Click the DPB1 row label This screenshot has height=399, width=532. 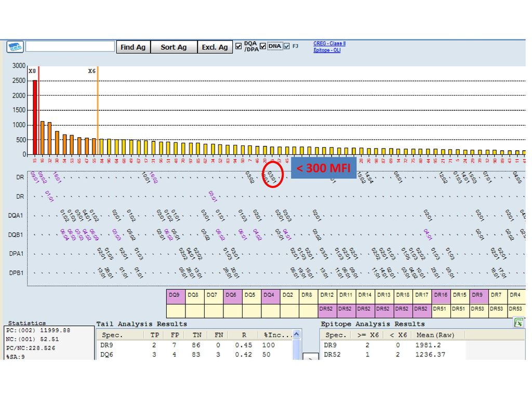pos(16,273)
